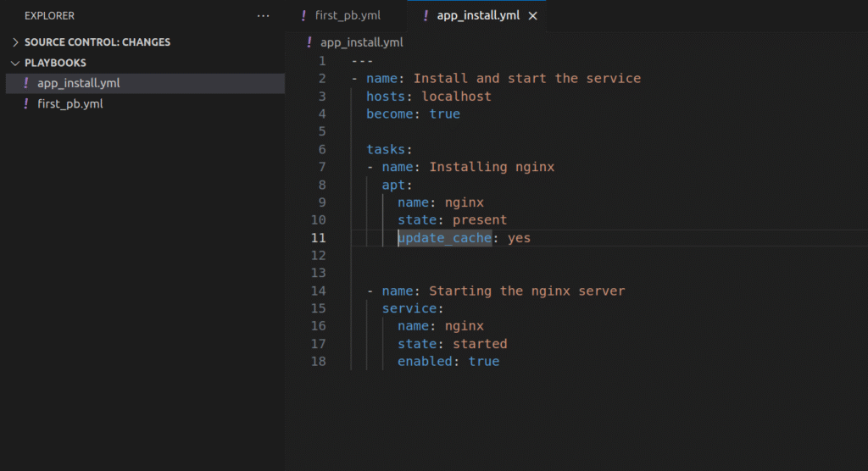868x471 pixels.
Task: Collapse the PLAYBOOKS folder section
Action: 16,63
